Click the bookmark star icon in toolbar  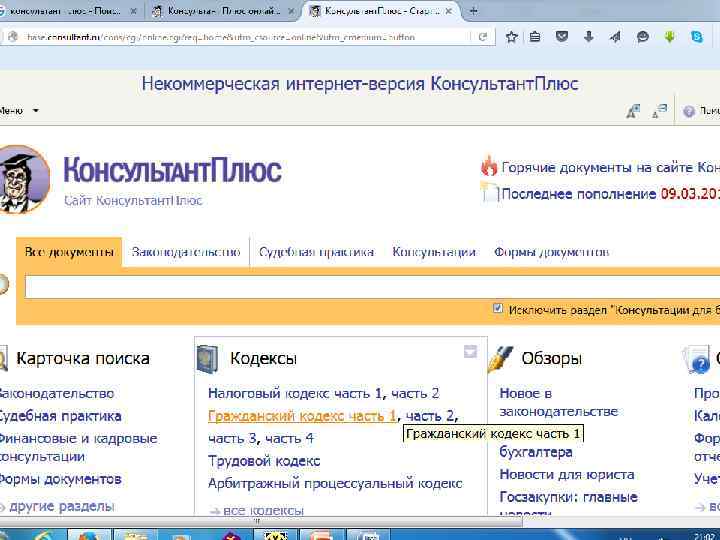coord(511,37)
